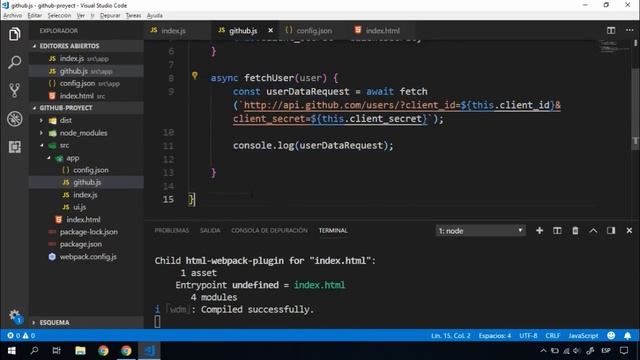
Task: Change language mode via JavaScript
Action: (x=583, y=336)
